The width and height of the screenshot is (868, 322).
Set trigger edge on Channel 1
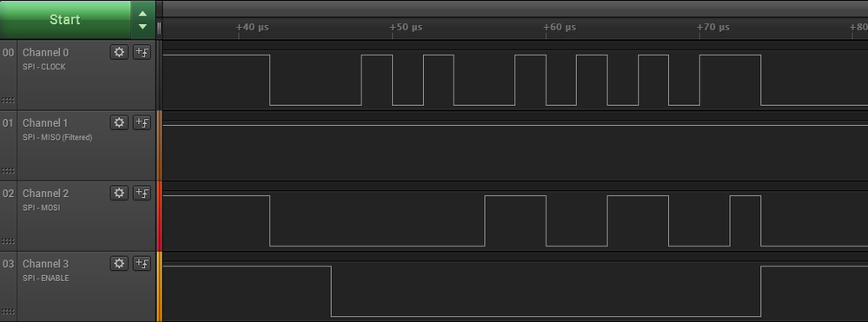pos(142,123)
